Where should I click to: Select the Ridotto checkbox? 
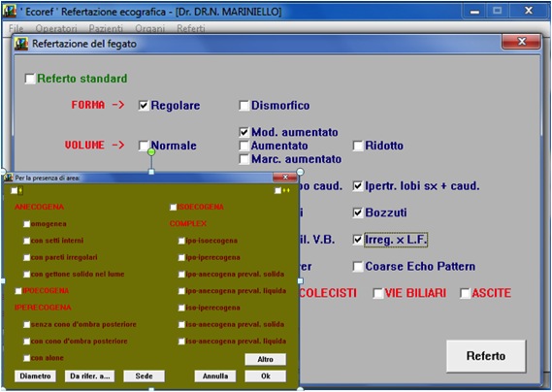[358, 146]
